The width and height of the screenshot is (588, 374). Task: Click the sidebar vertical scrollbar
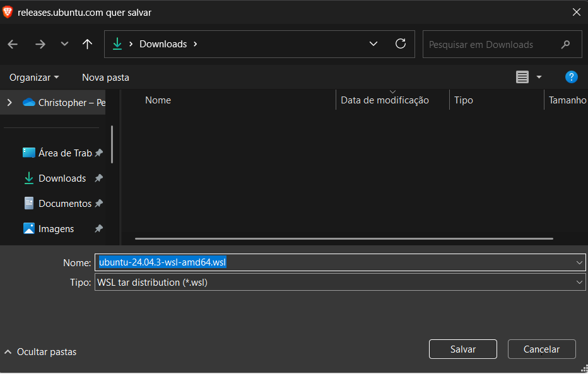pyautogui.click(x=112, y=144)
